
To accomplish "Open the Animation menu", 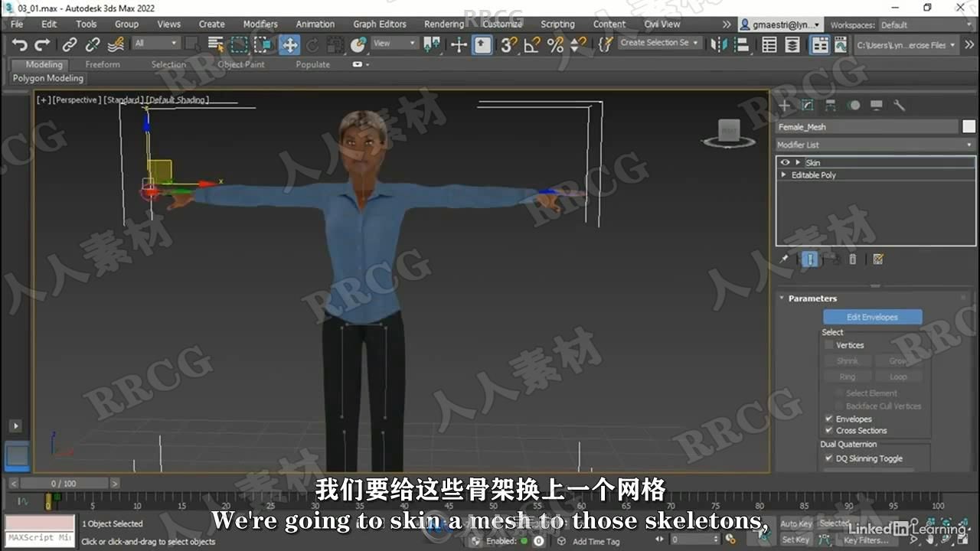I will coord(315,24).
